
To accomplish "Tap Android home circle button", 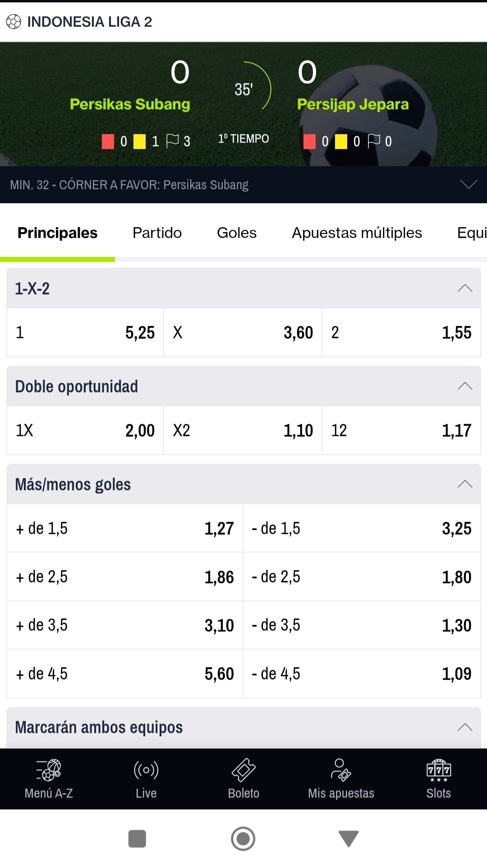I will (x=243, y=839).
